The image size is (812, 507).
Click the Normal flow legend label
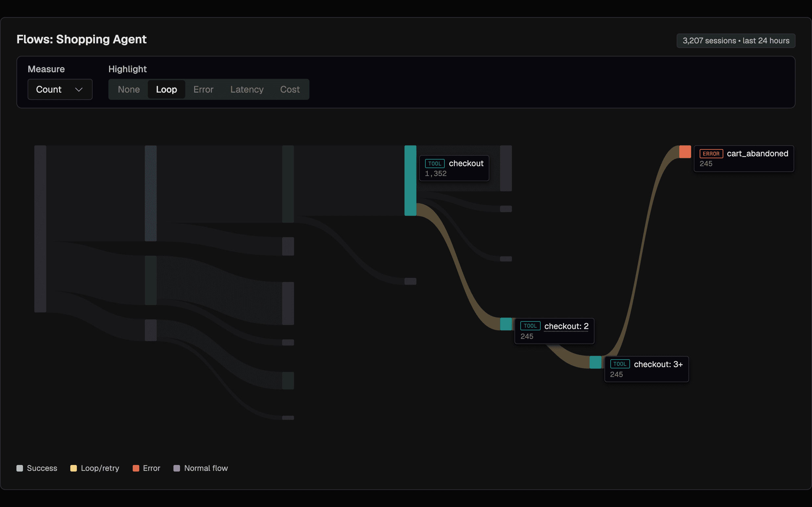pos(206,468)
